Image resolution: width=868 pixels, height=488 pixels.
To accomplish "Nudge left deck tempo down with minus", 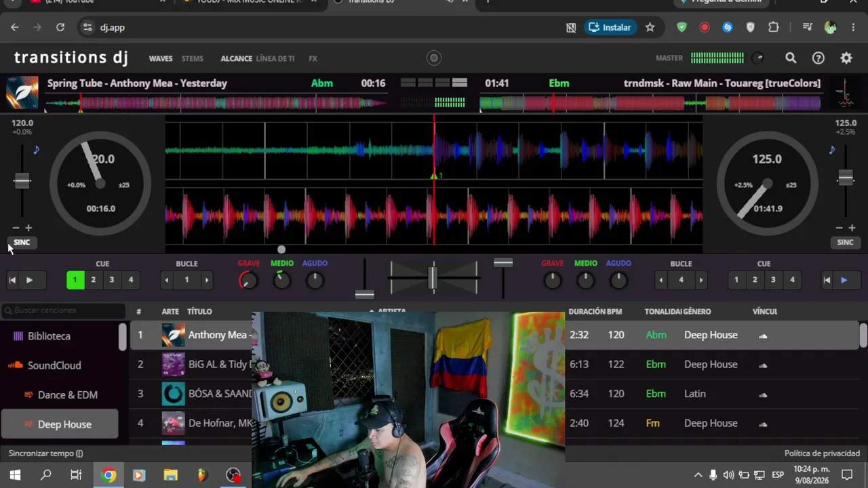I will coord(16,228).
